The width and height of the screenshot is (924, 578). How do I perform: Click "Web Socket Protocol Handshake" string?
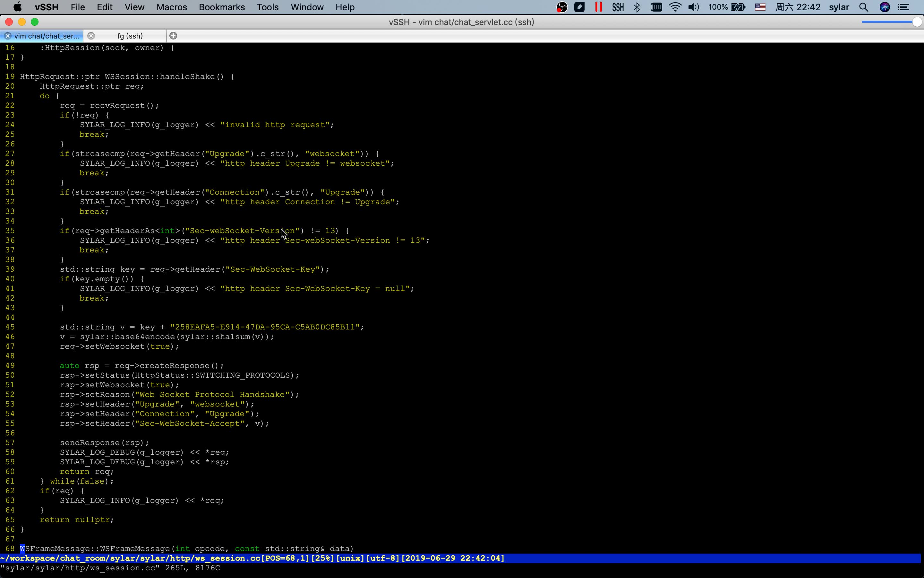[x=212, y=395]
